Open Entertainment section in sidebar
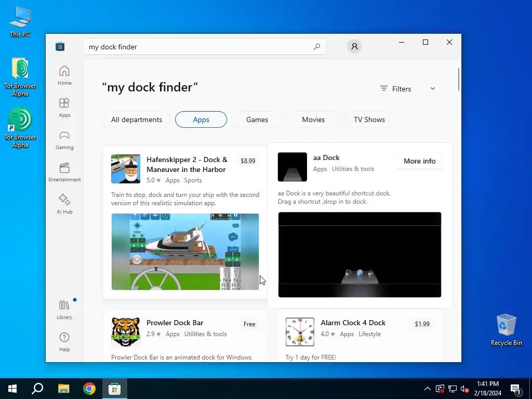Viewport: 532px width, 399px height. (64, 172)
